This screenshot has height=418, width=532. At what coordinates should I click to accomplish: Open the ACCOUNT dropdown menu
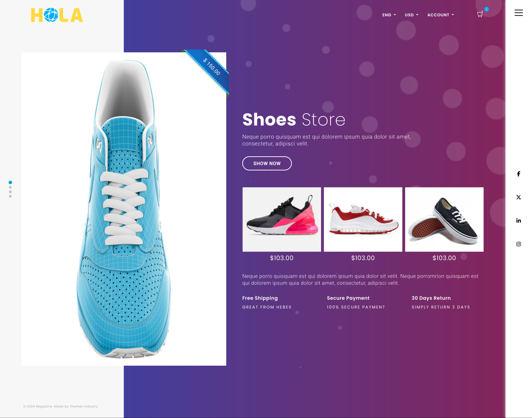[441, 15]
